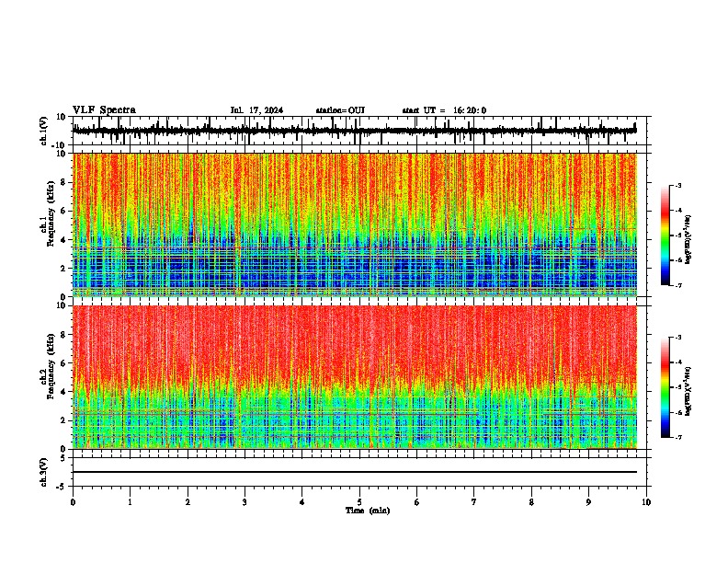Click the ch.2 Frequency (kHz) axis label

(47, 367)
